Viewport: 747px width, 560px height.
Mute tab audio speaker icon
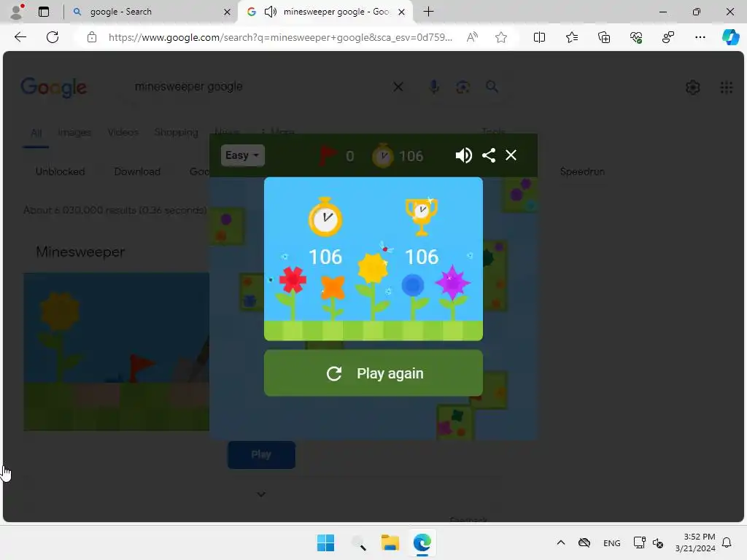pyautogui.click(x=270, y=12)
